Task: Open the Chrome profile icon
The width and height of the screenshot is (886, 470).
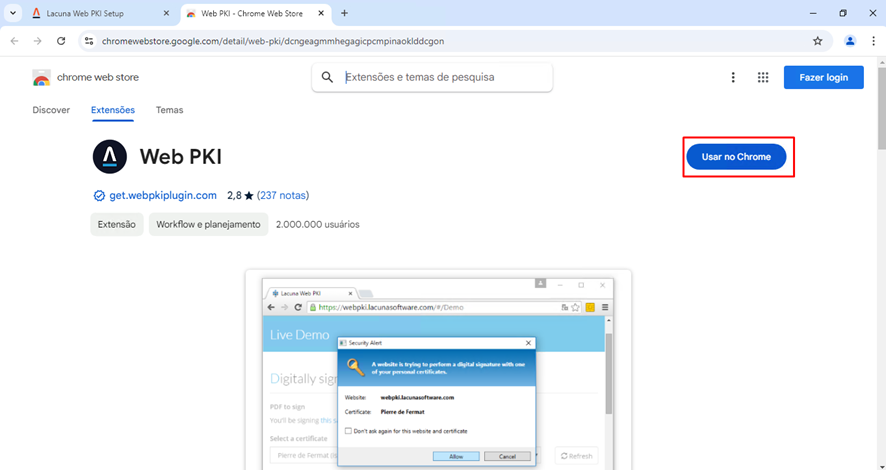Action: click(x=850, y=41)
